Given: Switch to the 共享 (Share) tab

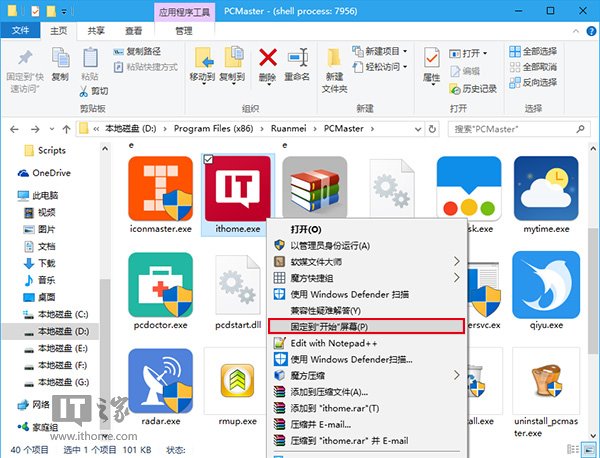Looking at the screenshot, I should coord(96,31).
